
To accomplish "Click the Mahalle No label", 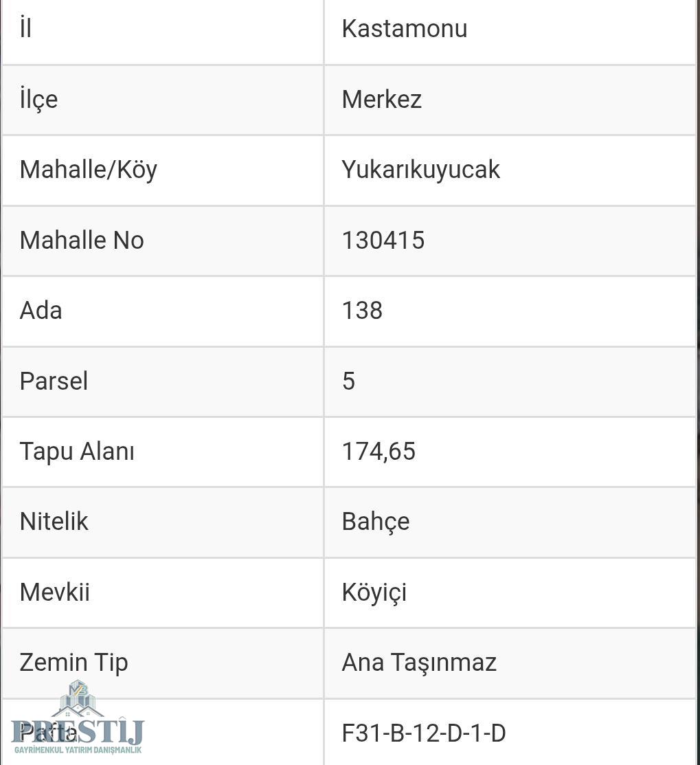I will (82, 240).
